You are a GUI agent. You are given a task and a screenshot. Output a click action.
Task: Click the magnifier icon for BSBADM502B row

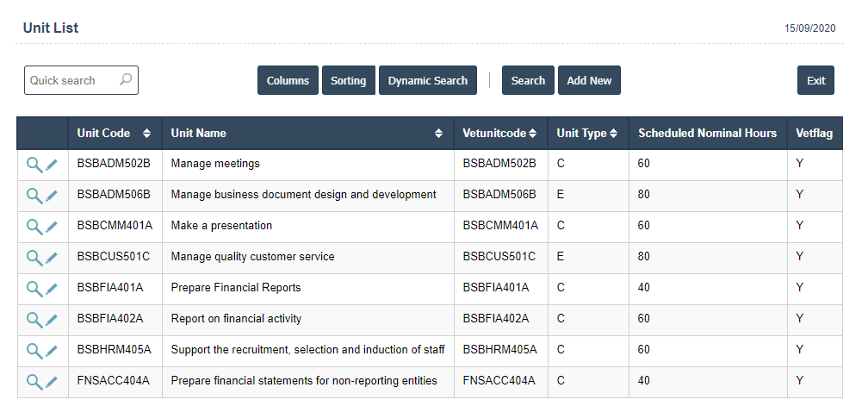point(34,165)
